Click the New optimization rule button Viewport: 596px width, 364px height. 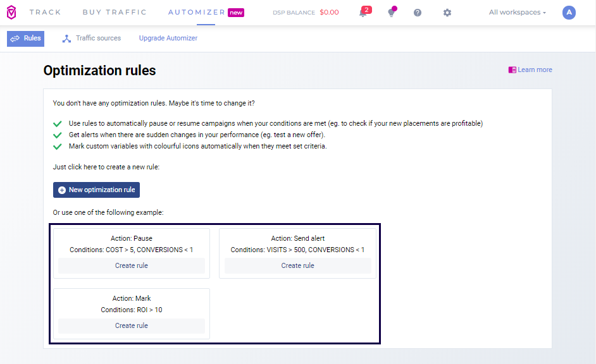click(96, 190)
